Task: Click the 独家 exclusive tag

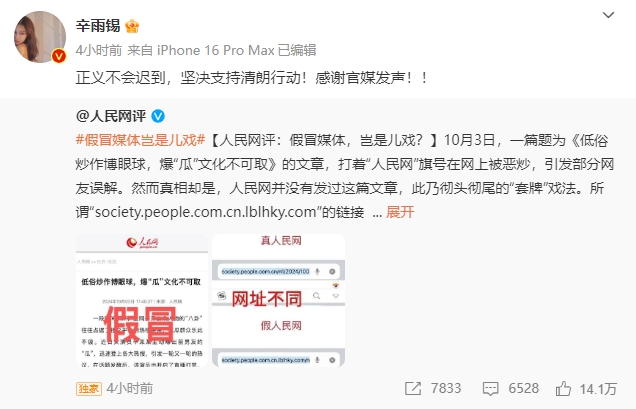Action: point(89,389)
